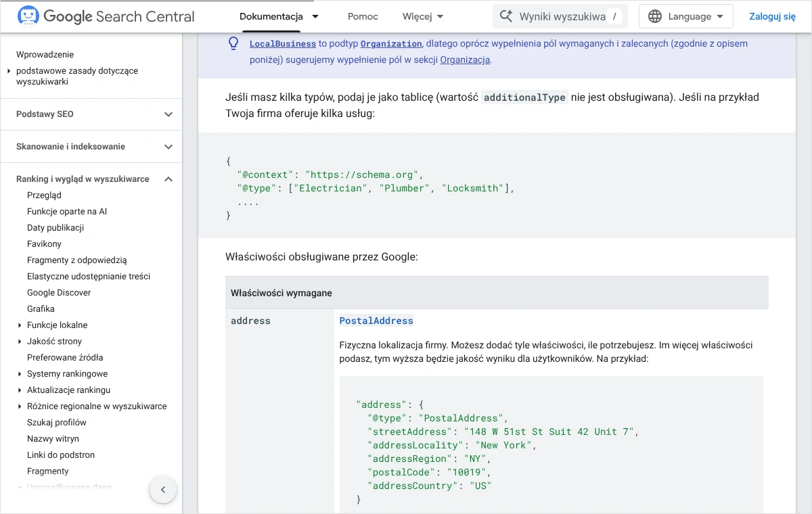Open Preferowane źródła sidebar item
The height and width of the screenshot is (514, 812).
pyautogui.click(x=65, y=358)
